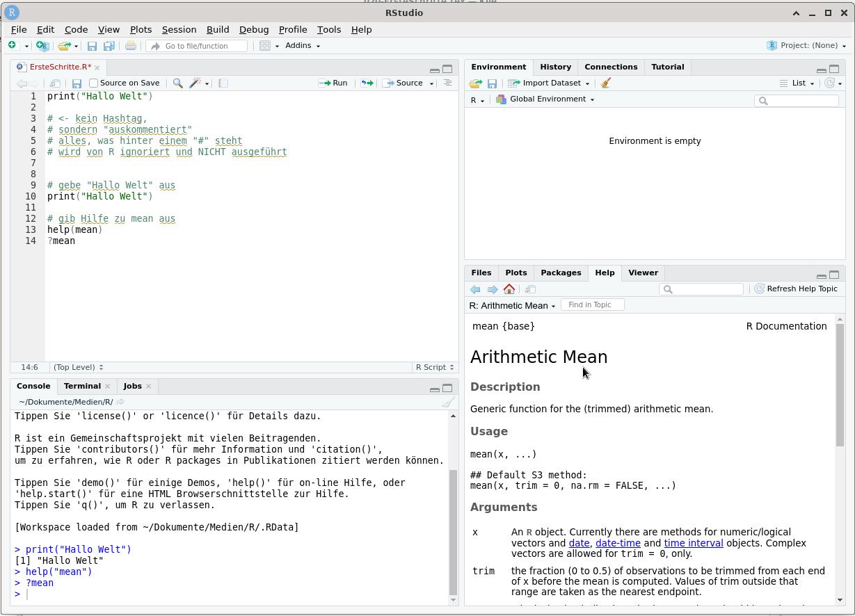Switch to the Terminal tab

pyautogui.click(x=82, y=386)
